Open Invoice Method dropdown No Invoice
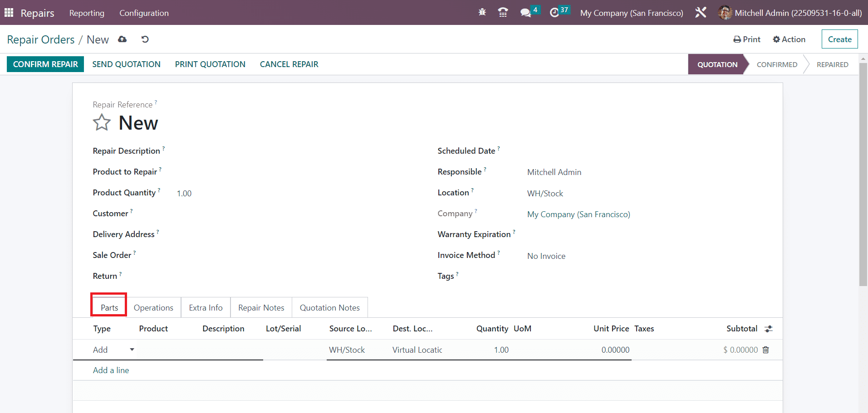 click(x=644, y=256)
